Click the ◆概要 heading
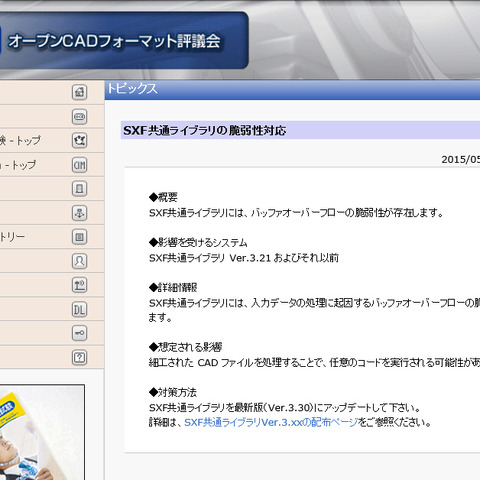The width and height of the screenshot is (480, 480). coord(163,197)
